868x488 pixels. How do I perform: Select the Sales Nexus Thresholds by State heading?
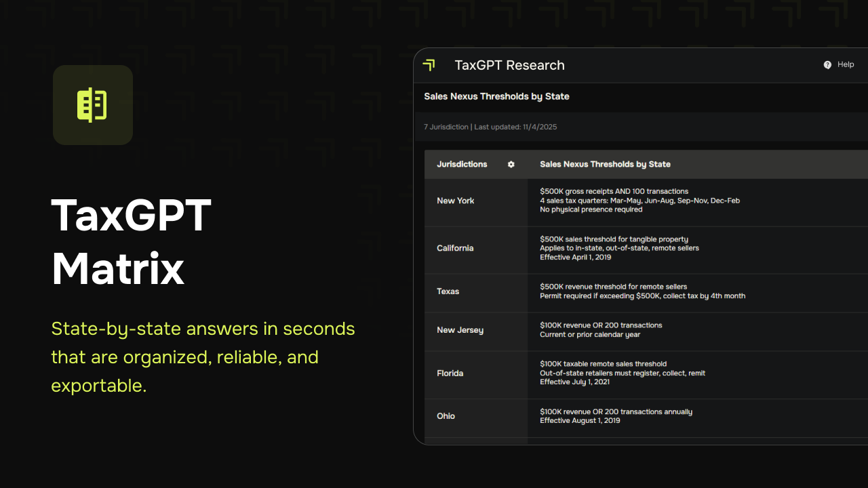[x=496, y=96]
